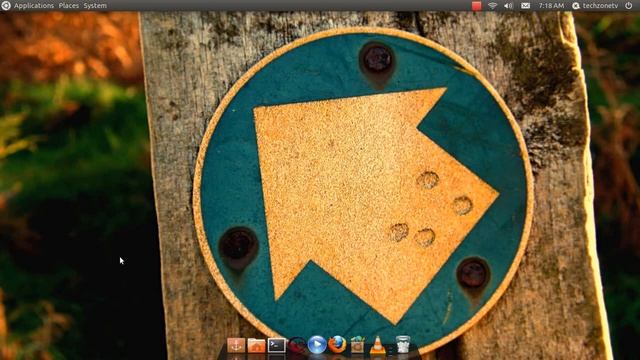Image resolution: width=640 pixels, height=360 pixels.
Task: Launch VLC media player from dock
Action: [378, 345]
